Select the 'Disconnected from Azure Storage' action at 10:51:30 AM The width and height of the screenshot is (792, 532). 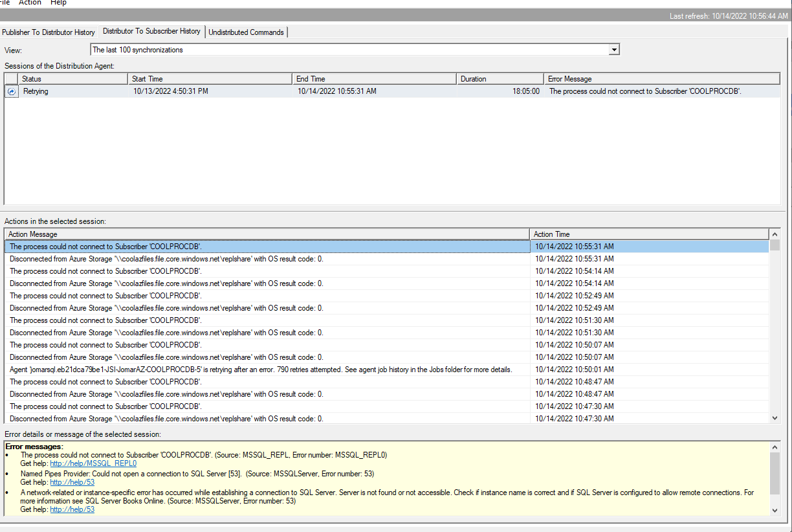pos(387,333)
